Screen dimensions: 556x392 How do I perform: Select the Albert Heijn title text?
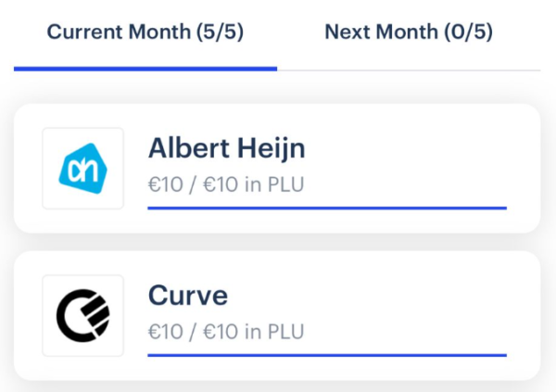[226, 148]
